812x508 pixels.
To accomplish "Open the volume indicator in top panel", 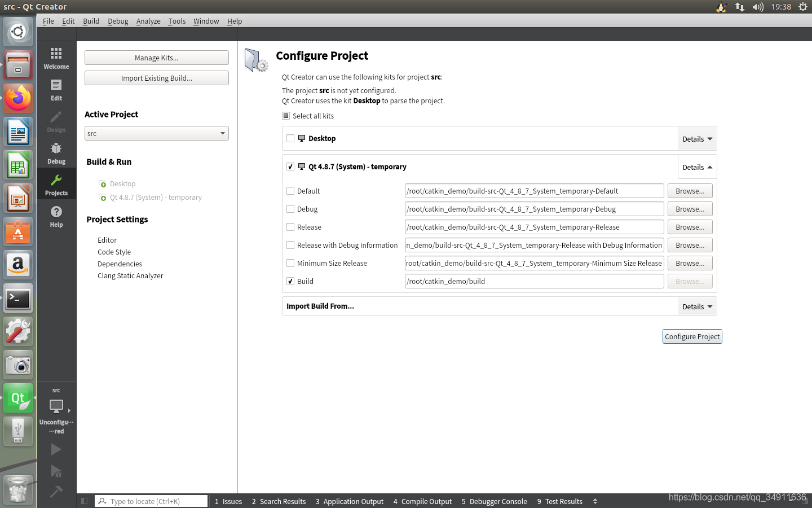I will [758, 7].
